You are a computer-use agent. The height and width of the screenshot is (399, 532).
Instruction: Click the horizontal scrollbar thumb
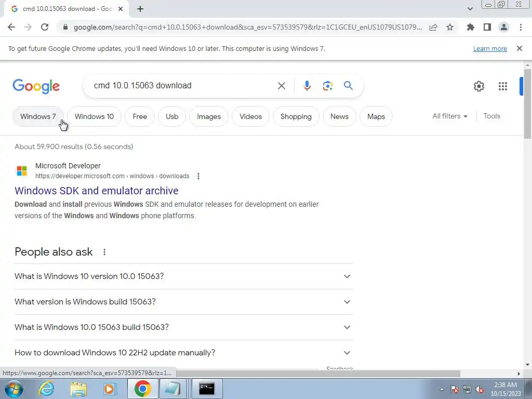318,374
